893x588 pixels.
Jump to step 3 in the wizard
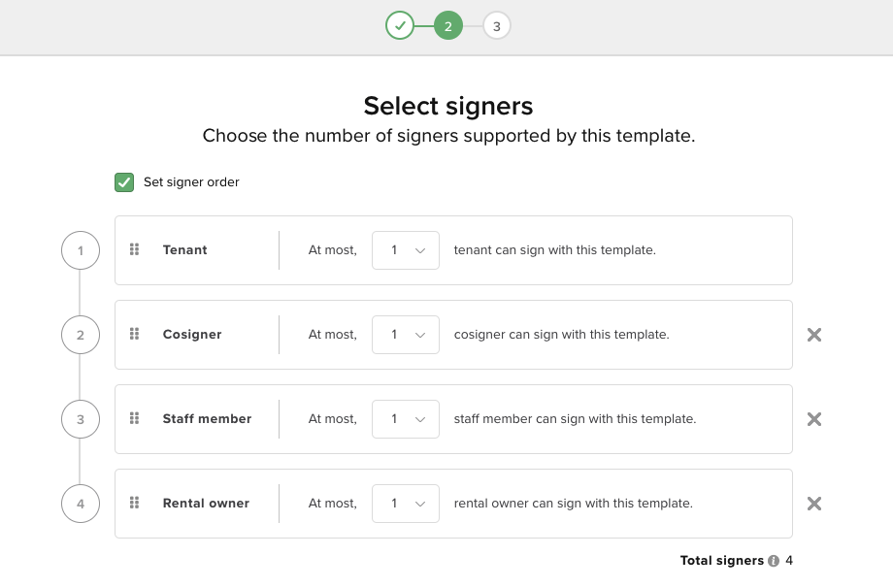[497, 26]
